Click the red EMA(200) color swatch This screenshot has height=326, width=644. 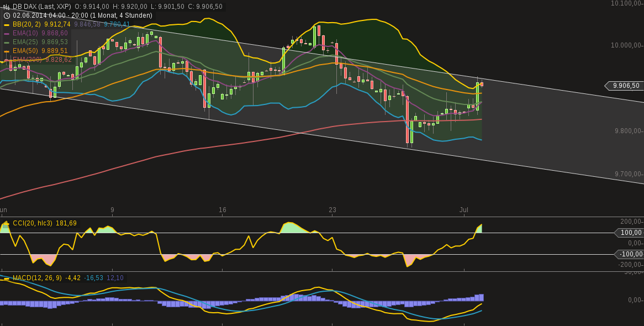pos(7,60)
